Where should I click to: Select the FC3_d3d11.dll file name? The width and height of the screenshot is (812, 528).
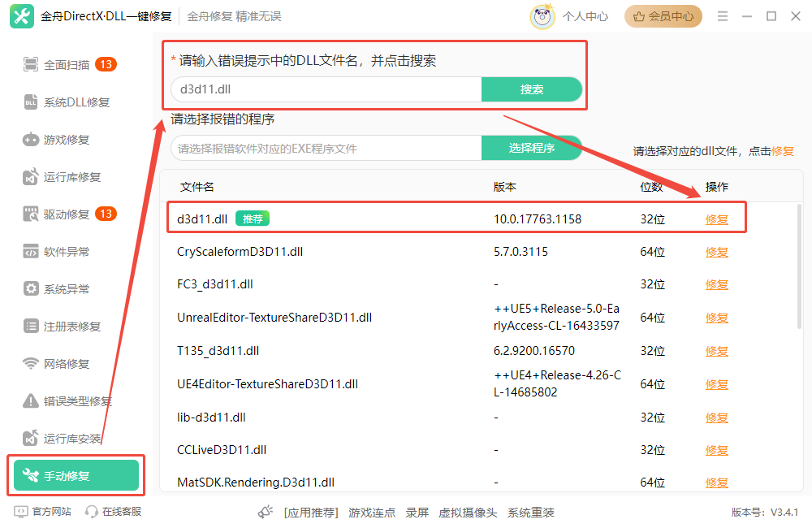coord(215,284)
